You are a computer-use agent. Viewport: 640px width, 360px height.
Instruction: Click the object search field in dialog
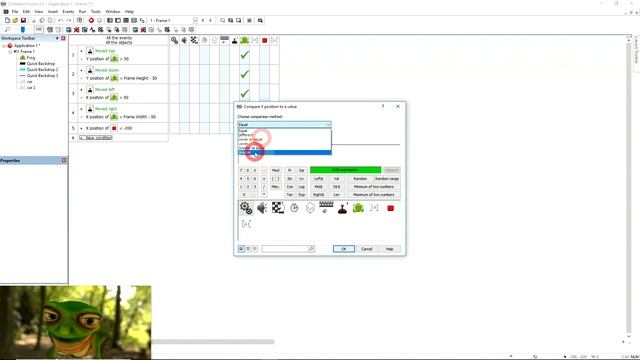tap(285, 249)
